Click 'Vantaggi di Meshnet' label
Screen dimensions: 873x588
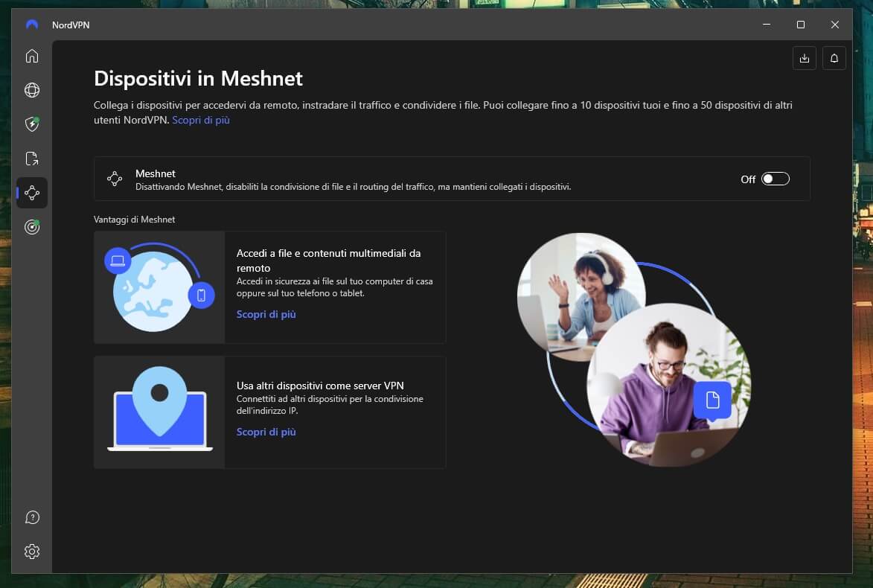[134, 220]
